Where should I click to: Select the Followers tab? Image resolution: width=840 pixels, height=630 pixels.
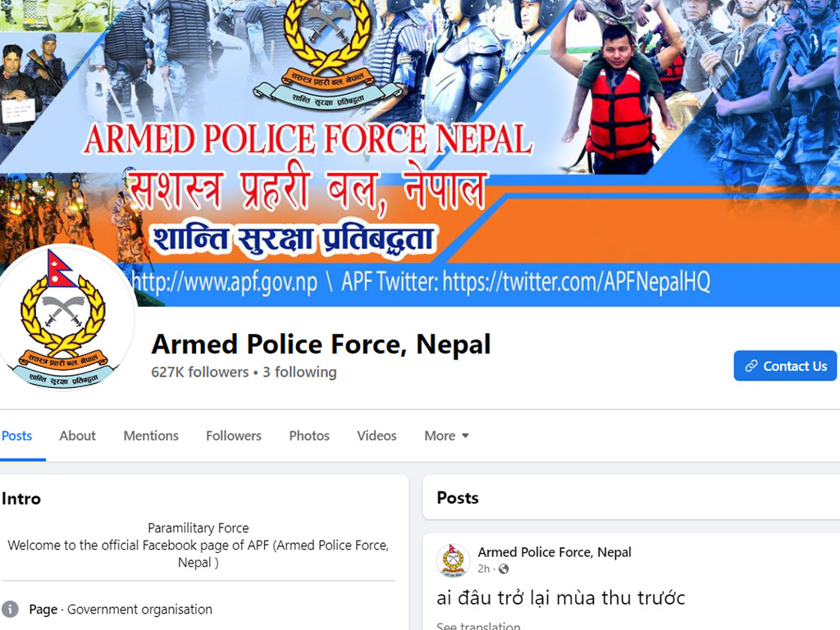(x=234, y=436)
